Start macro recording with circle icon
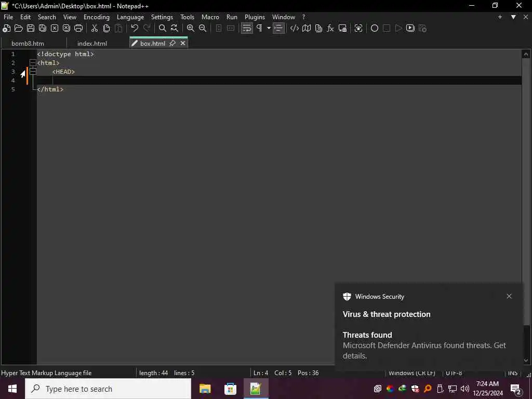 374,29
